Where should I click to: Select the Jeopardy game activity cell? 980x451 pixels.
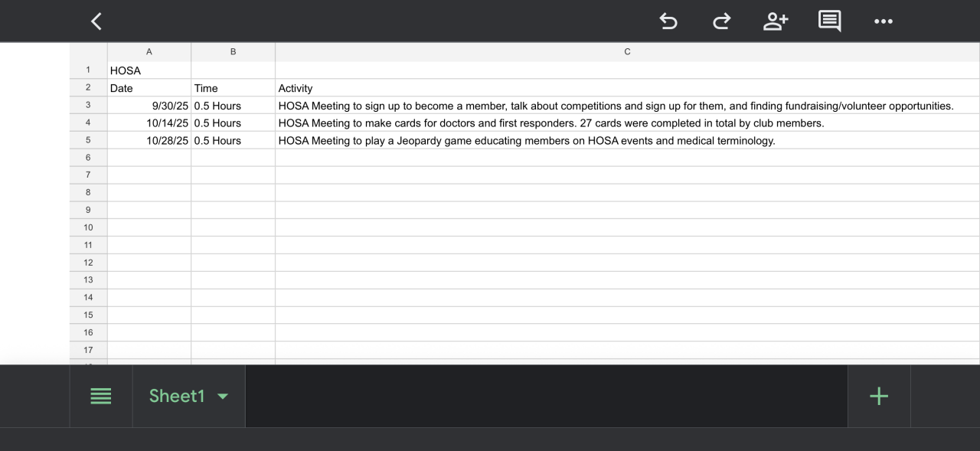tap(527, 141)
